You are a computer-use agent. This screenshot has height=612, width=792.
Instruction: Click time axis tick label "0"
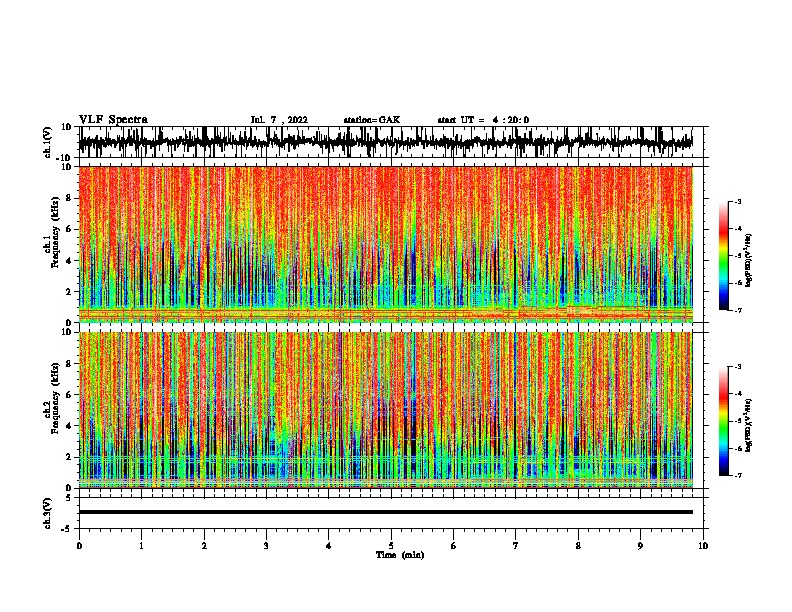coord(79,545)
